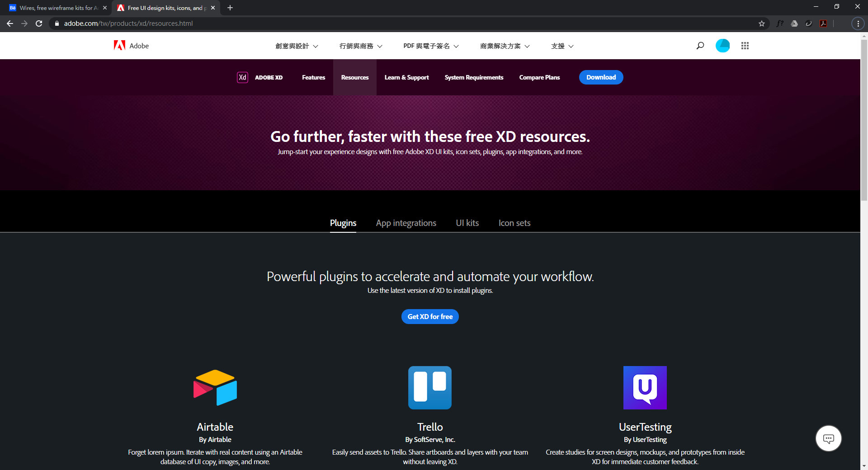The width and height of the screenshot is (868, 470).
Task: Click the Adobe XD logo icon
Action: [242, 77]
